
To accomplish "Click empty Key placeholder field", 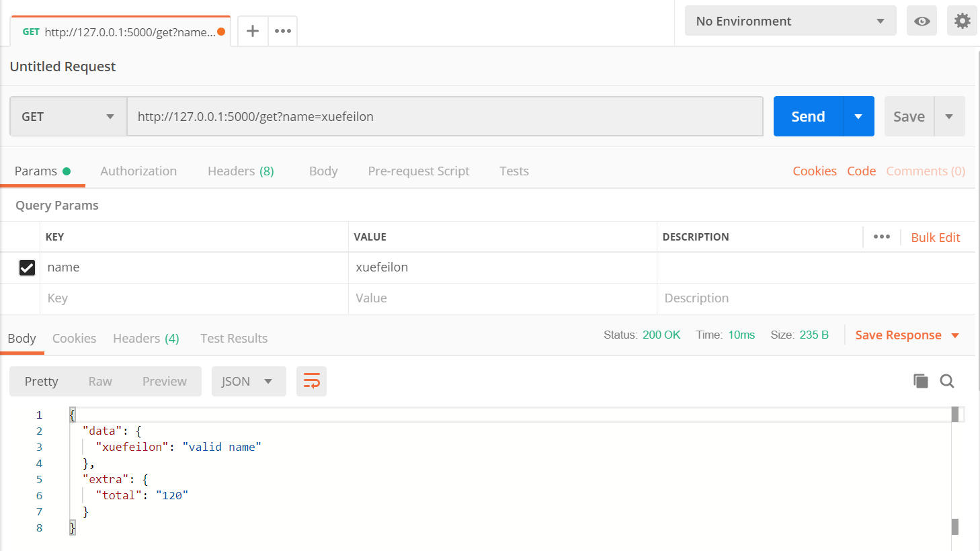I will (194, 298).
